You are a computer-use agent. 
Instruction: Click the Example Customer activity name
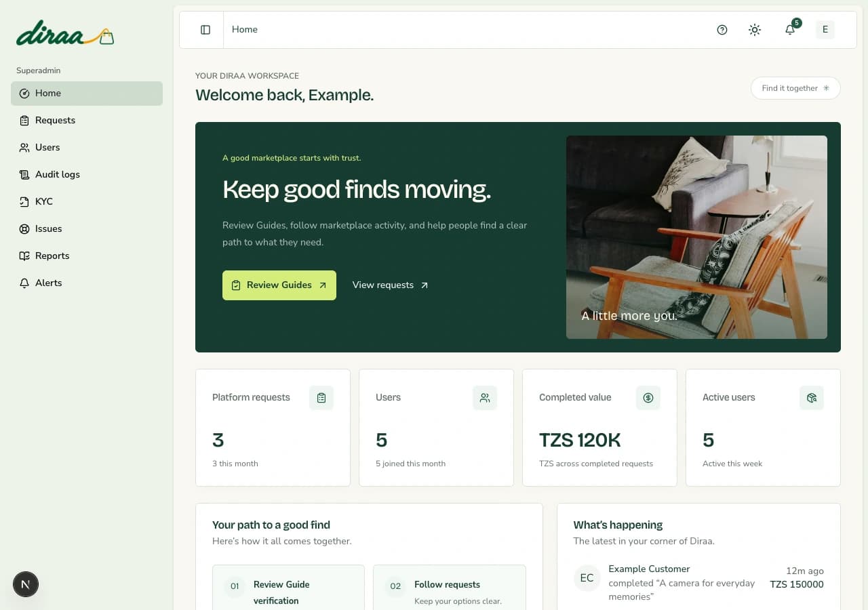pos(649,569)
